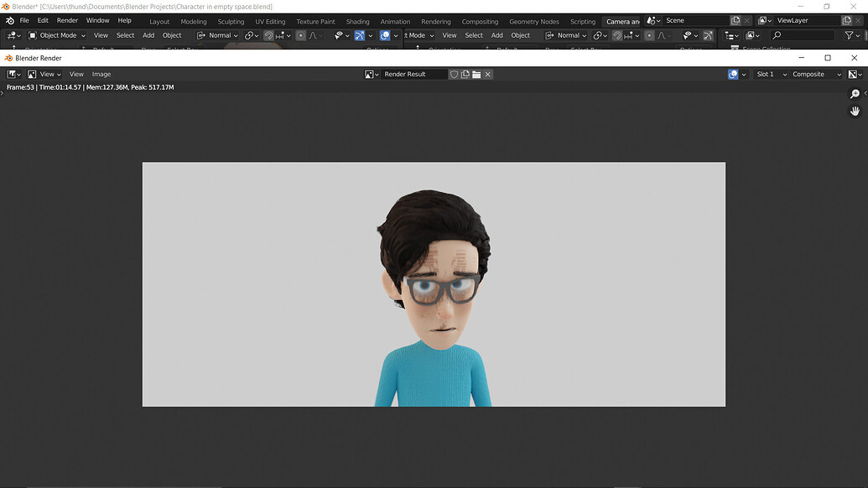Toggle the fake user shield icon
868x488 pixels.
point(454,74)
